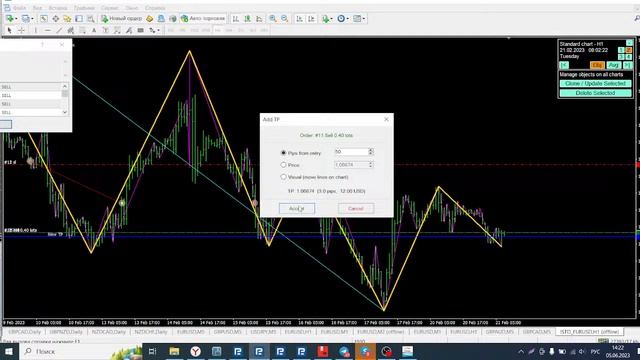
Task: Select Pips from entry radio option
Action: click(x=283, y=153)
